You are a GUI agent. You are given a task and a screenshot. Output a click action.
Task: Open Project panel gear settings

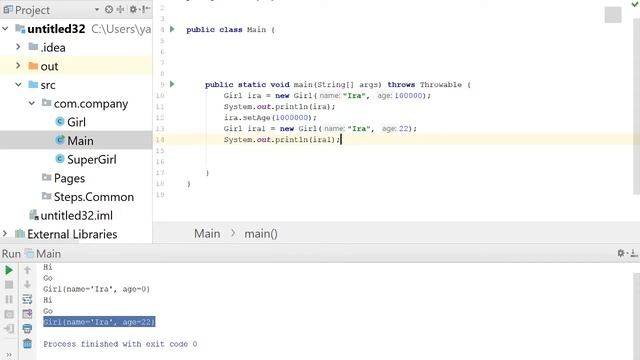pos(133,9)
